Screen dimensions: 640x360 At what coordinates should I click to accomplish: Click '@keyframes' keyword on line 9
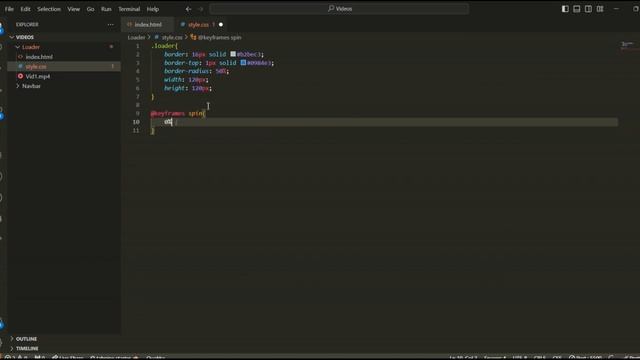coord(167,113)
